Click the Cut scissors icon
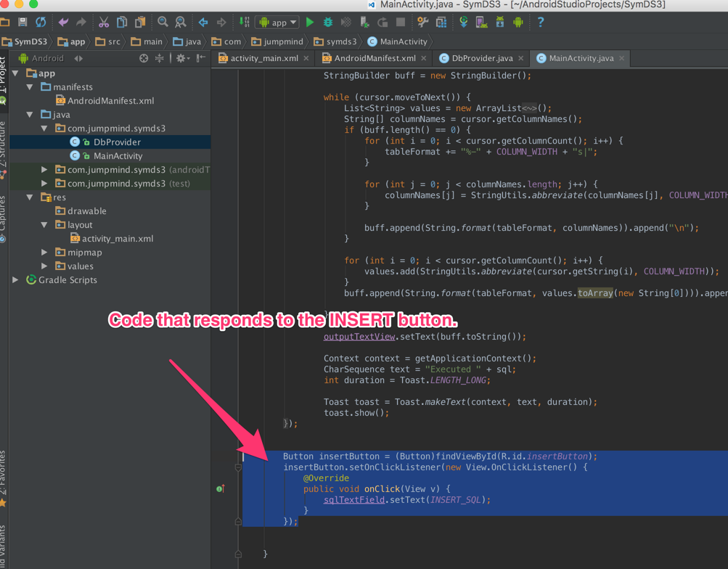The image size is (728, 569). click(x=104, y=22)
